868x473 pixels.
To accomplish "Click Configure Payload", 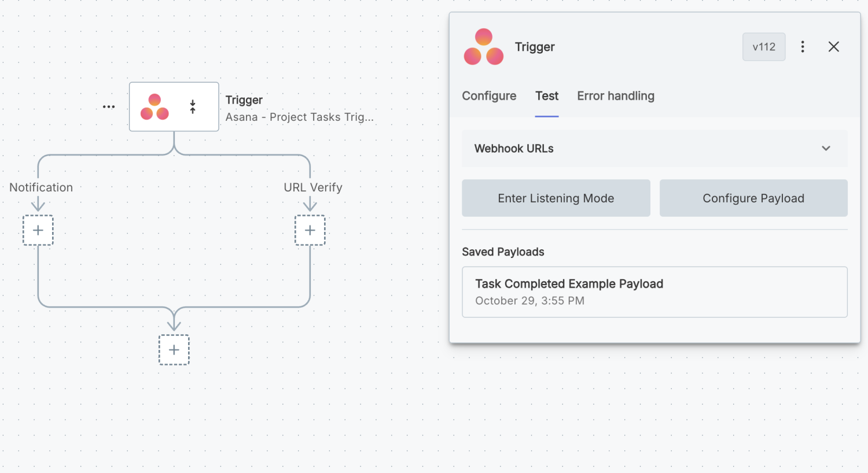I will (x=753, y=198).
